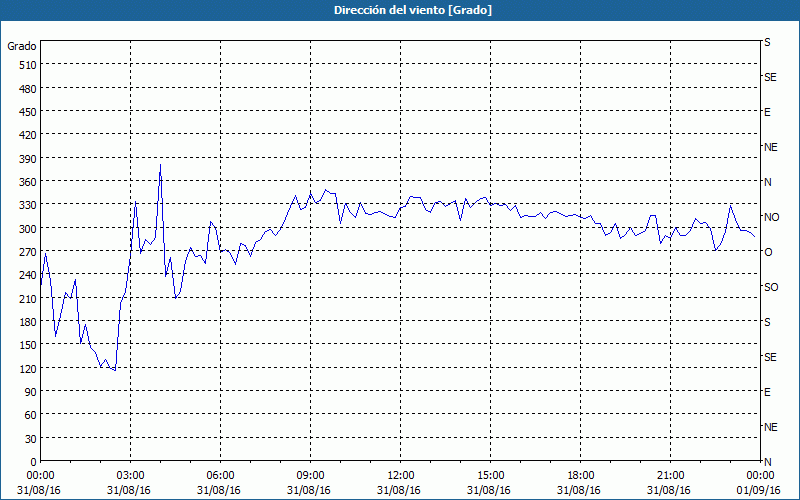Click the 150 value on the left axis
Viewport: 800px width, 500px height.
coord(28,345)
